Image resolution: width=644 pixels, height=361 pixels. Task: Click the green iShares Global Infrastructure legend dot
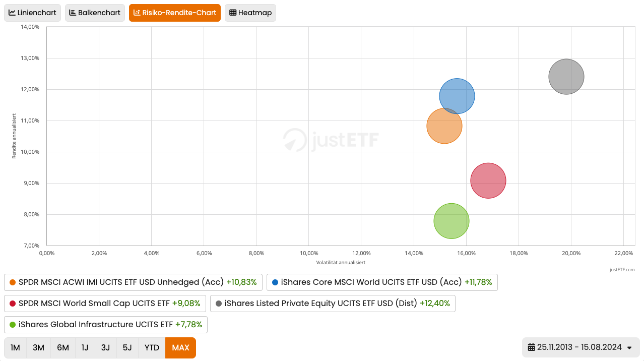point(13,325)
